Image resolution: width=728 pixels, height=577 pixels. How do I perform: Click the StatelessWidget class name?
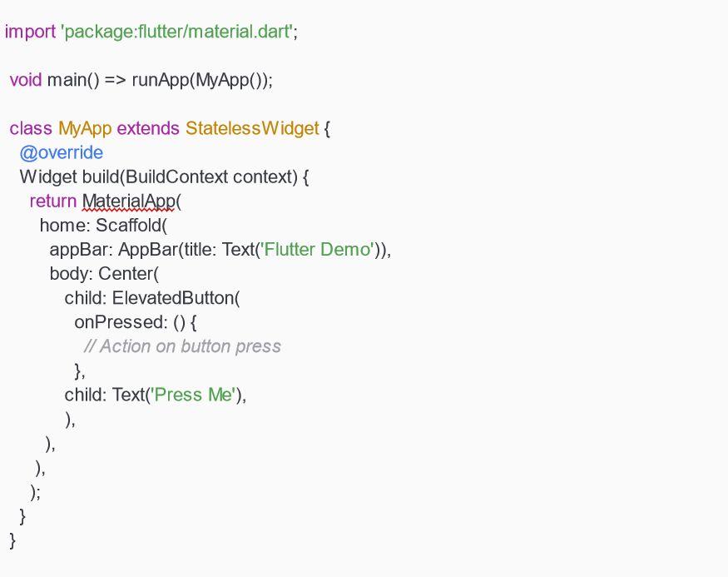252,129
